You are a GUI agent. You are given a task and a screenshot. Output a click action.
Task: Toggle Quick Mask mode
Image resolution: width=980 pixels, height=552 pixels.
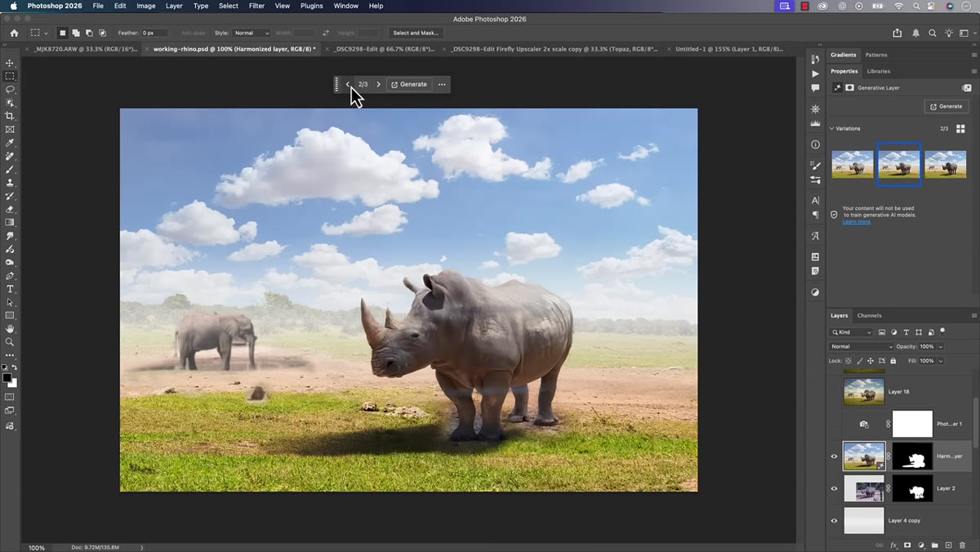point(10,397)
